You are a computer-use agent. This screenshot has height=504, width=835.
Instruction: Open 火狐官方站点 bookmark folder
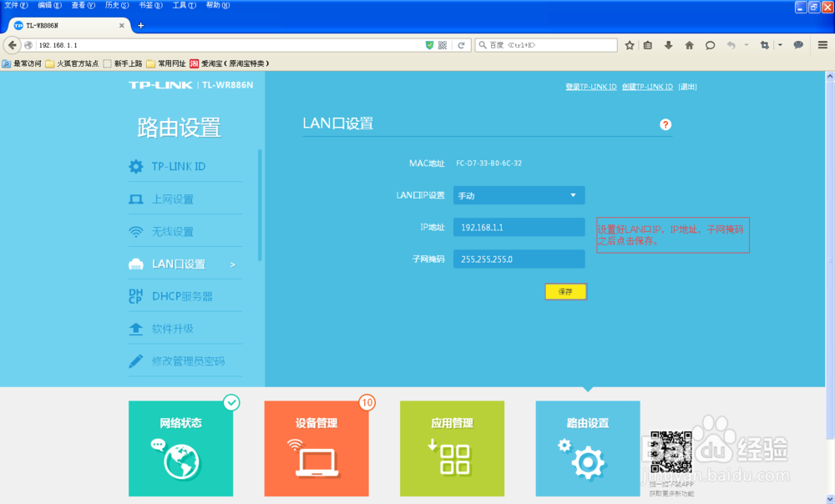click(72, 64)
